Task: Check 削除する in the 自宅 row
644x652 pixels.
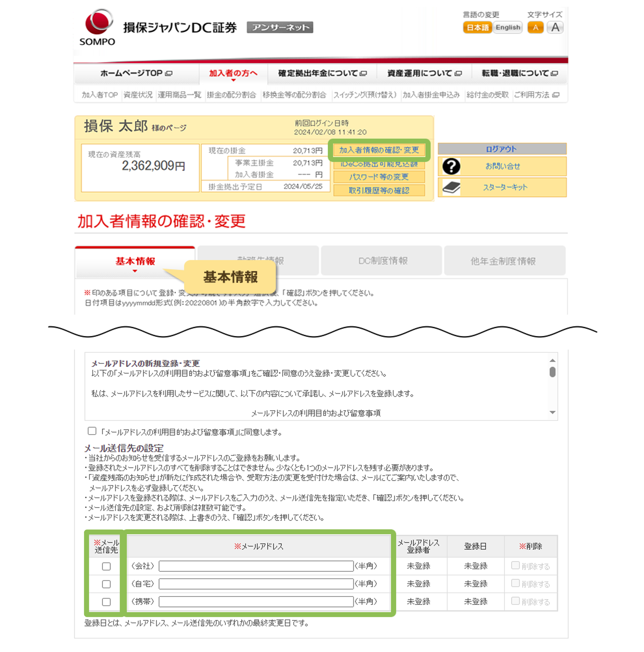Action: [515, 583]
